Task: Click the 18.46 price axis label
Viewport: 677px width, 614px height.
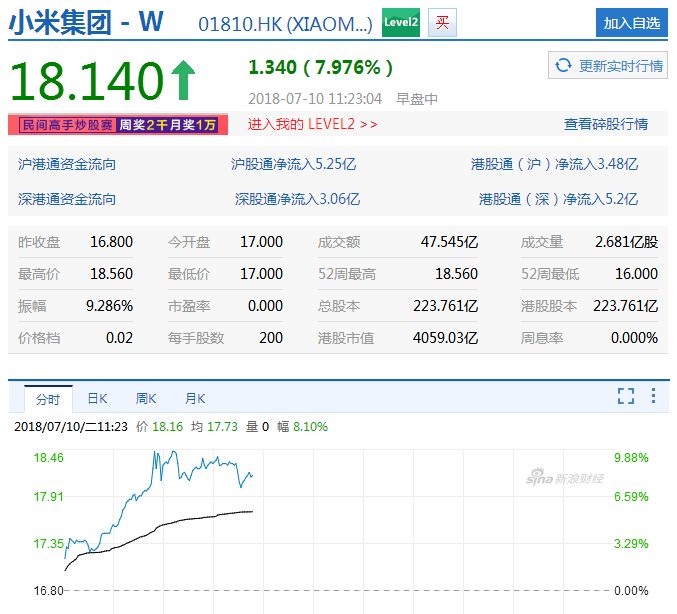Action: coord(48,458)
